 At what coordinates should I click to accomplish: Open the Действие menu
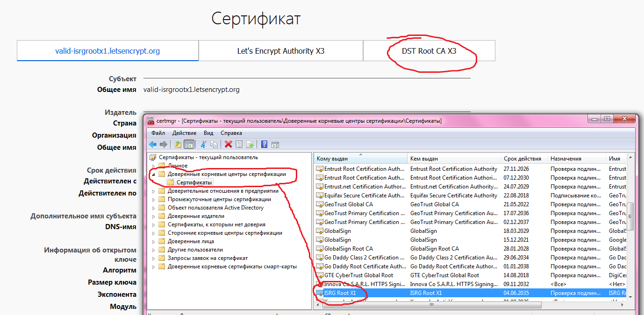point(184,133)
